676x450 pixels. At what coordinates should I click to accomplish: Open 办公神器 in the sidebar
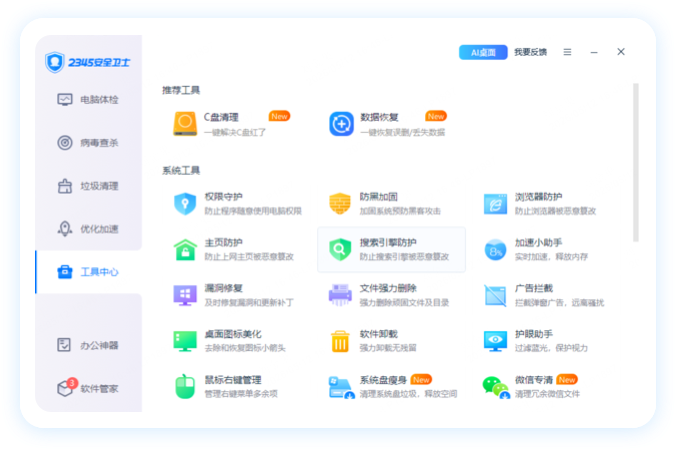tap(89, 345)
